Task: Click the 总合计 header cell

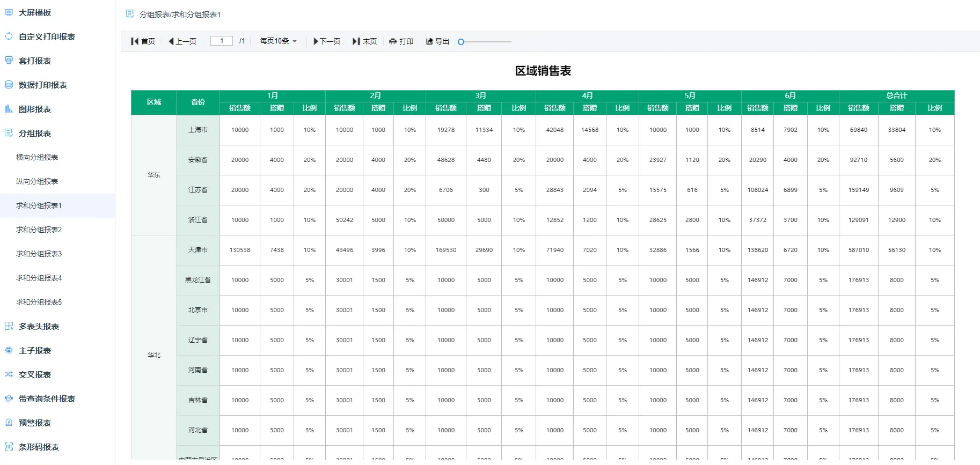Action: tap(897, 96)
